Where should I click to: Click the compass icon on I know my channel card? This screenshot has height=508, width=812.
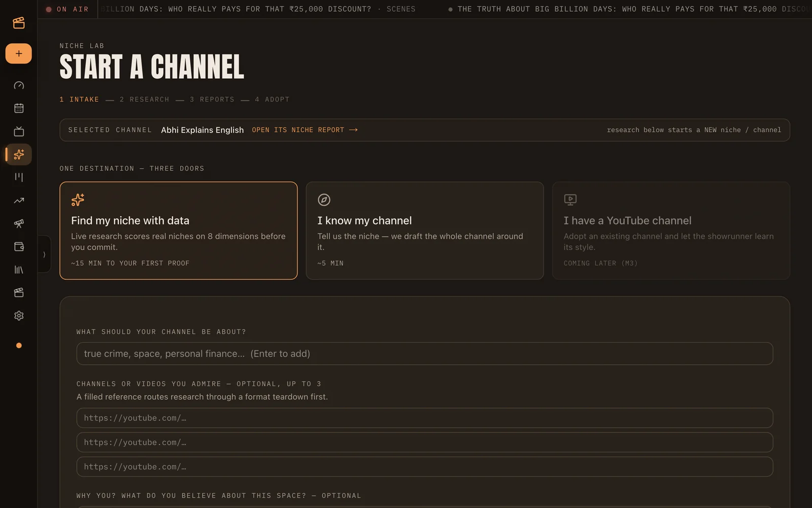[x=324, y=200]
